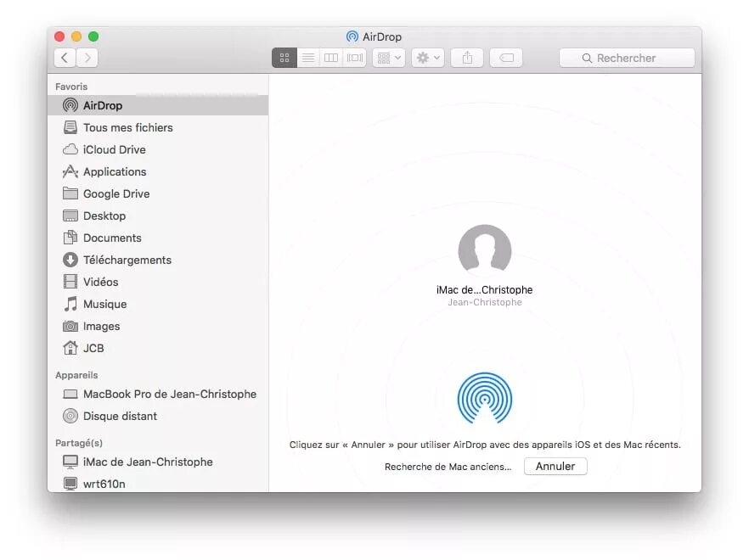The width and height of the screenshot is (749, 560).
Task: Click the iMac de...Christophe contact avatar
Action: tap(485, 249)
